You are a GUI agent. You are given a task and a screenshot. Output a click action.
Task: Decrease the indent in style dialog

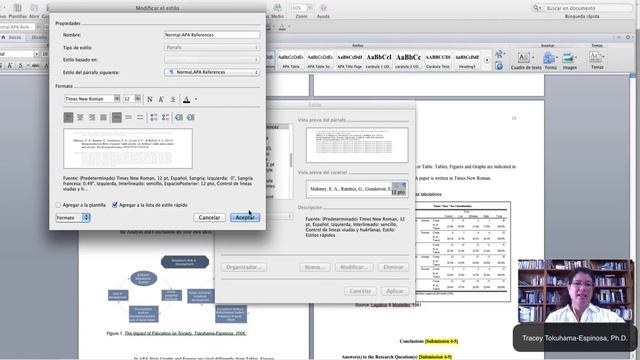point(179,118)
